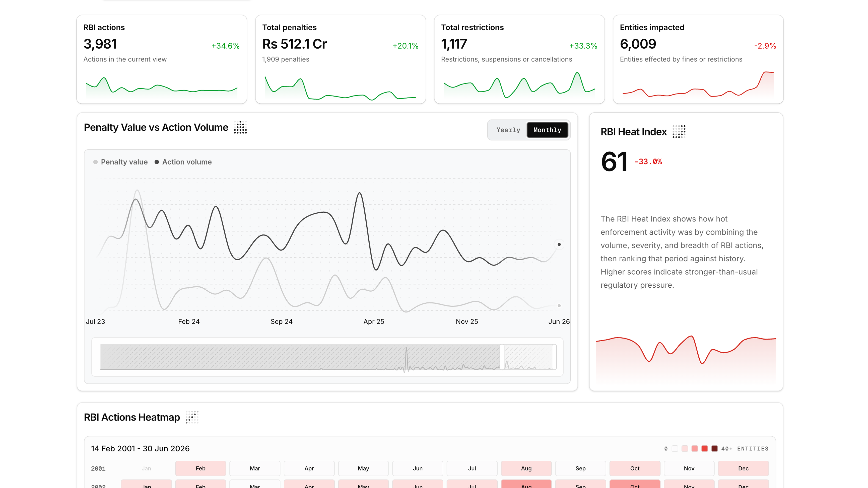Viewport: 868px width, 488px height.
Task: Click the +20.1% change value
Action: click(x=405, y=46)
